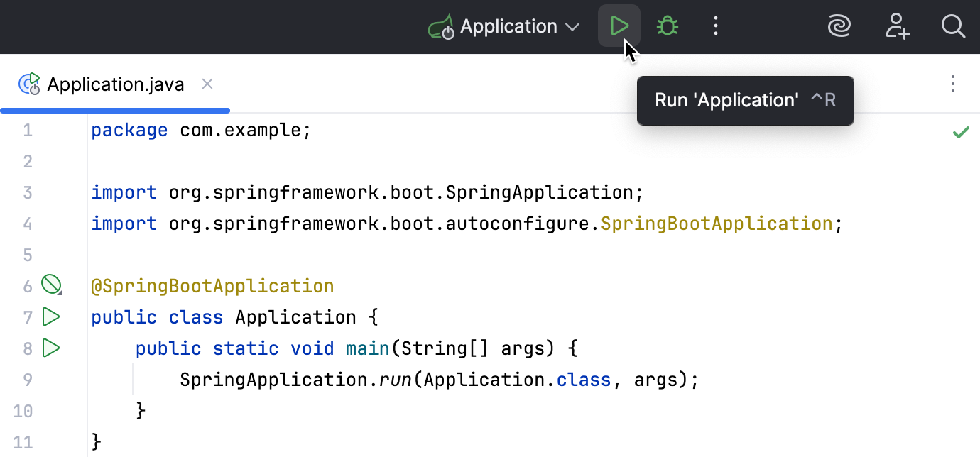The height and width of the screenshot is (457, 980).
Task: Click the add-user Code With Me icon
Action: click(x=897, y=27)
